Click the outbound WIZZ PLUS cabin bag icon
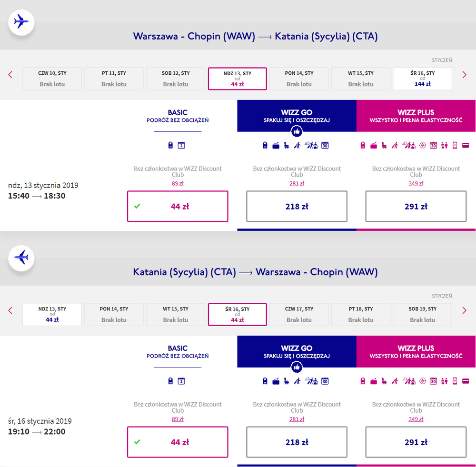This screenshot has width=476, height=467. click(x=362, y=146)
